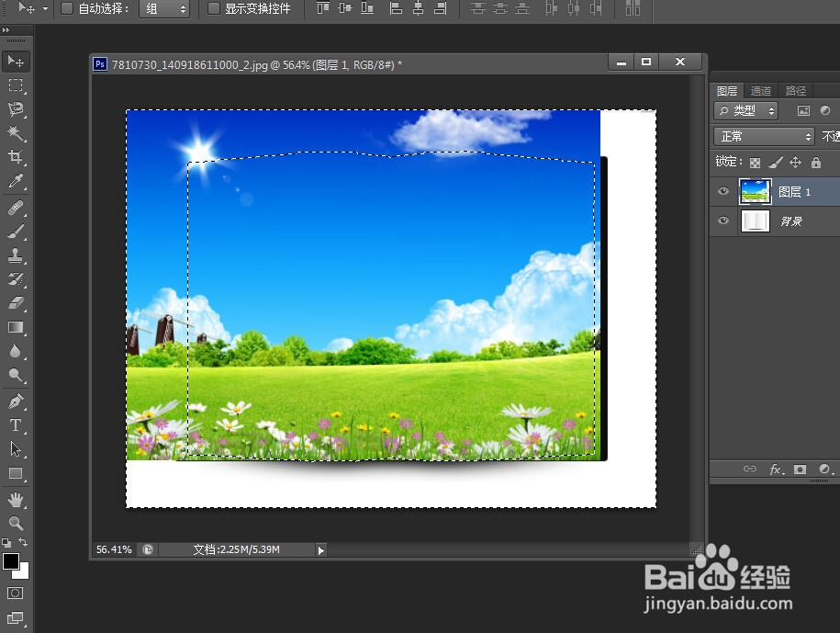Image resolution: width=840 pixels, height=633 pixels.
Task: Click align bottom edges icon
Action: 367,8
